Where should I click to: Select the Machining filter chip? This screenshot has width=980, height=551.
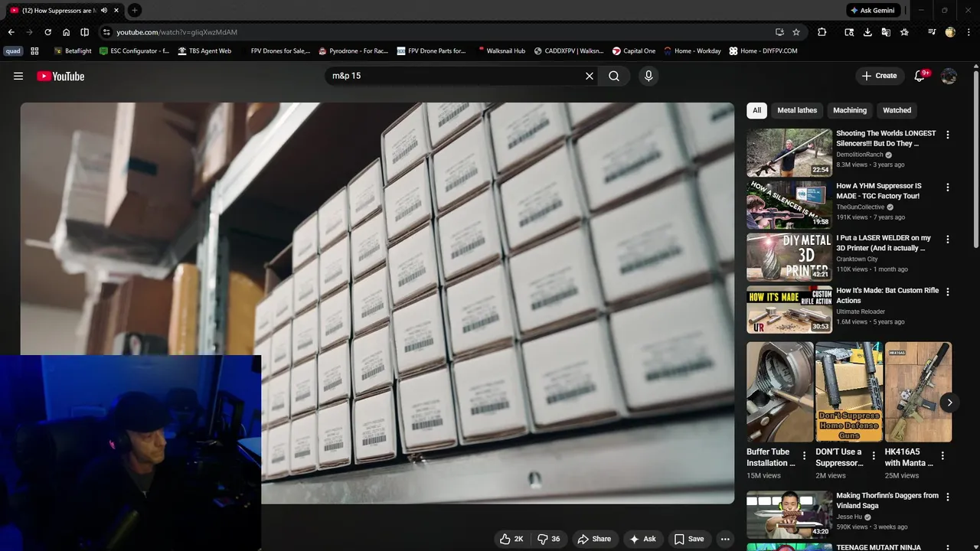[x=850, y=110]
